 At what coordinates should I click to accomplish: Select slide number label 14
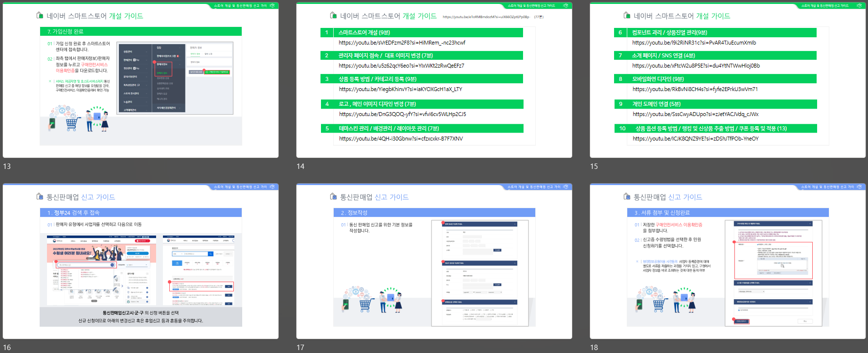pos(300,166)
